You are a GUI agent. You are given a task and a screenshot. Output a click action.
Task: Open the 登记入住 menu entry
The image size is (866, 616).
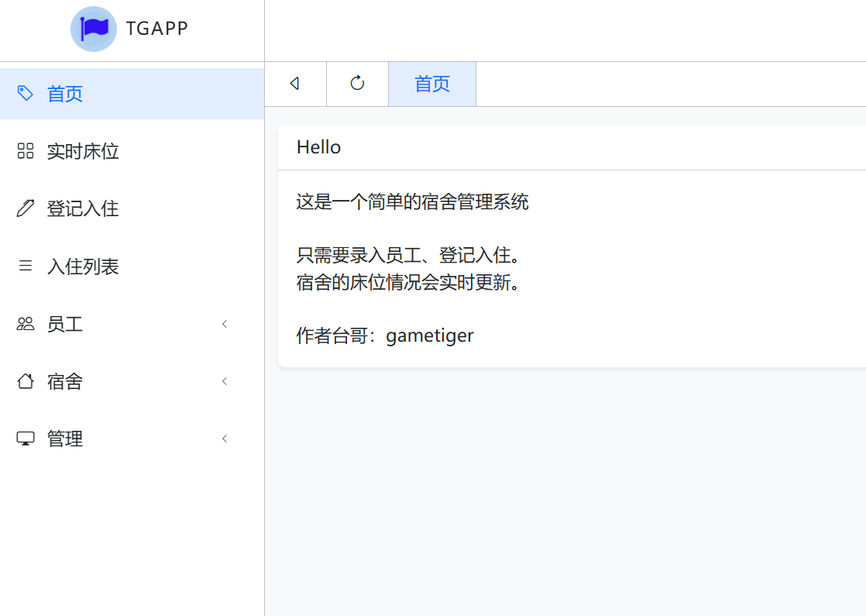132,208
